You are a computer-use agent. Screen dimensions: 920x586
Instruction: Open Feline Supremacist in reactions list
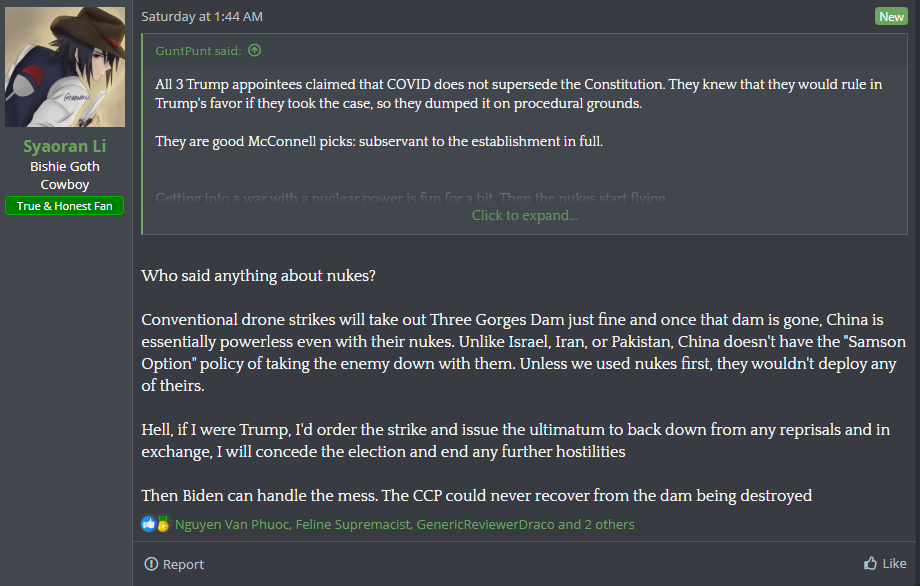click(x=353, y=524)
